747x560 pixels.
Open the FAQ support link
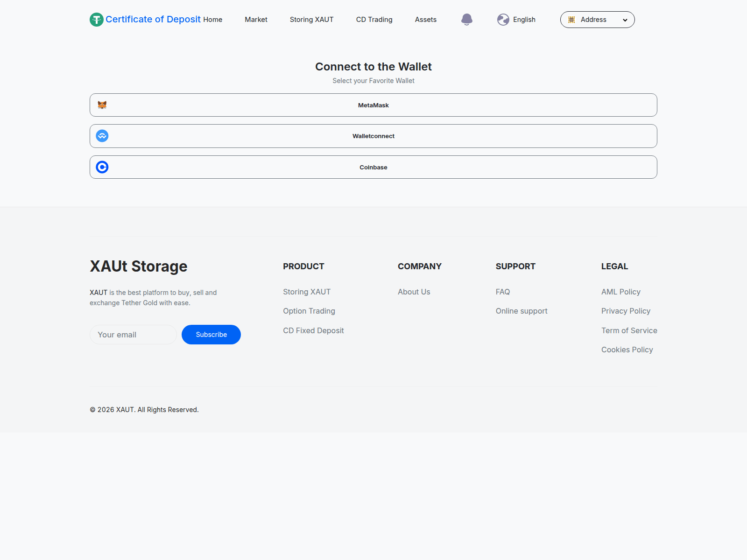(502, 292)
